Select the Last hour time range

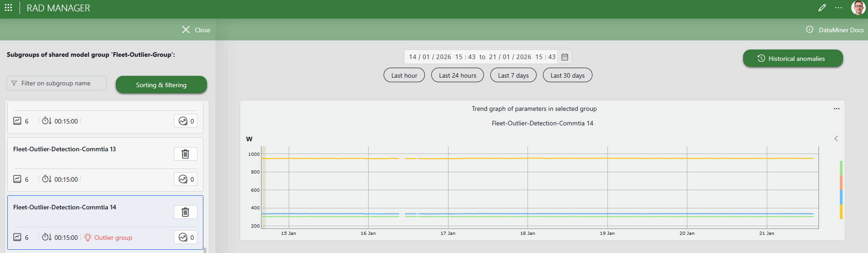404,75
